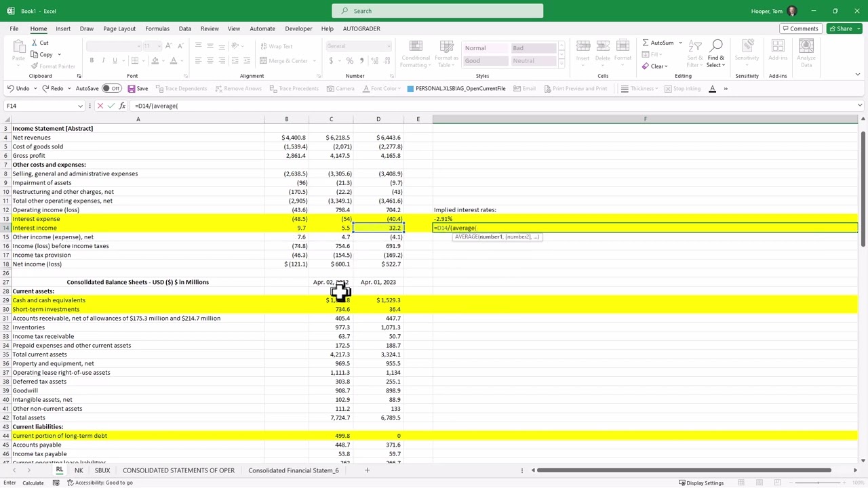Select the NK worksheet tab
This screenshot has width=868, height=488.
click(79, 470)
